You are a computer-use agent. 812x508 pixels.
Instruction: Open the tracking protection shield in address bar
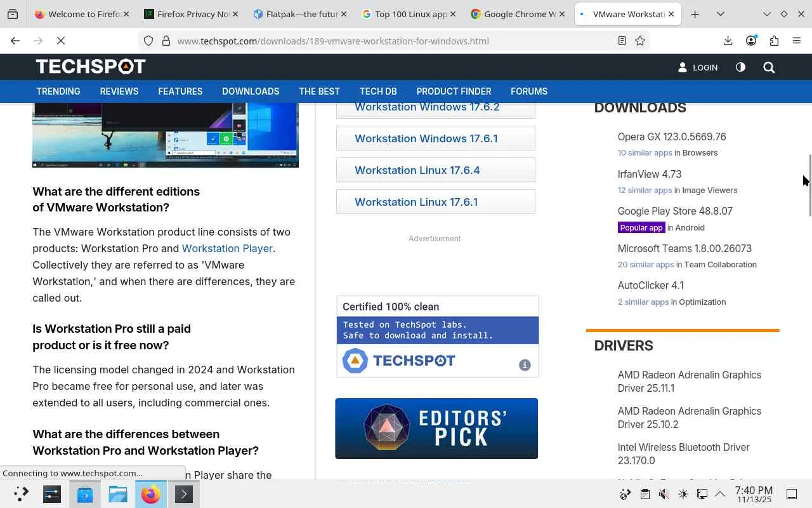148,41
